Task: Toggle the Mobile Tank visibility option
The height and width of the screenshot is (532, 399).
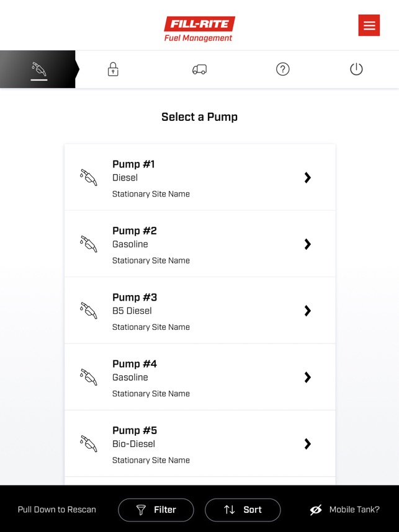Action: (x=344, y=510)
